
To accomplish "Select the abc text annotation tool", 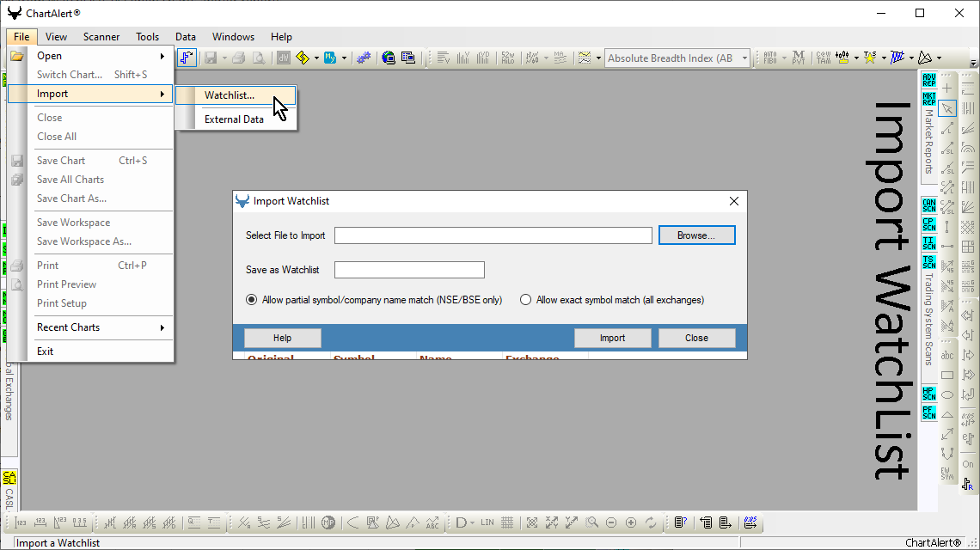I will point(947,355).
